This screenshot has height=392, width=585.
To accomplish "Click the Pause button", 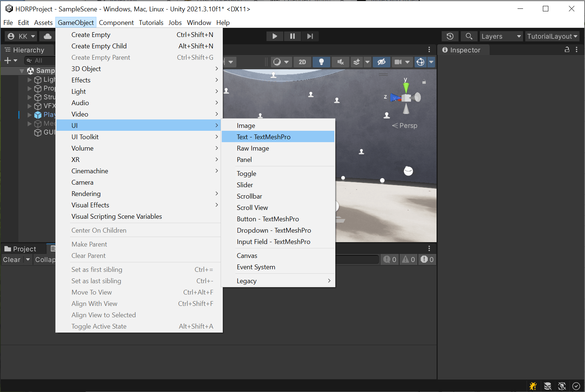I will [292, 36].
